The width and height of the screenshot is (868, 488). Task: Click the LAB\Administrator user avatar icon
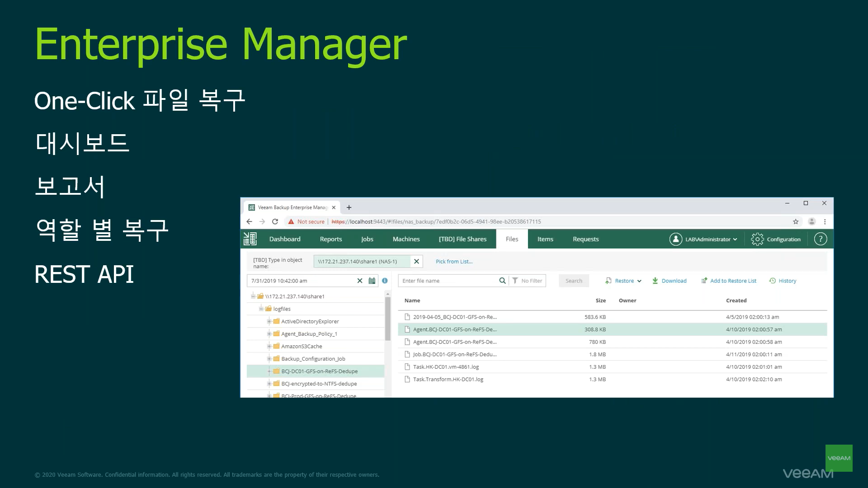(x=676, y=239)
